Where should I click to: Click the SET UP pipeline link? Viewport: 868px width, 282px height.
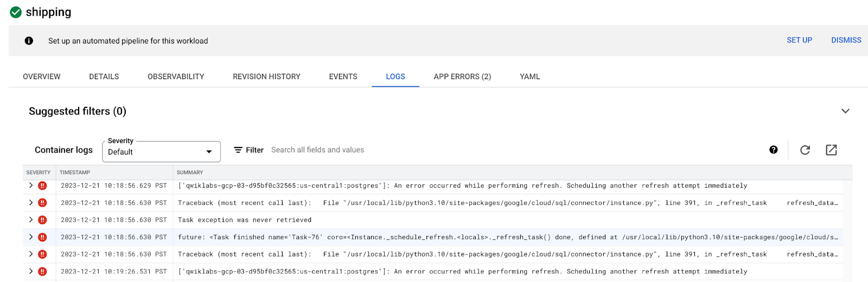[799, 40]
